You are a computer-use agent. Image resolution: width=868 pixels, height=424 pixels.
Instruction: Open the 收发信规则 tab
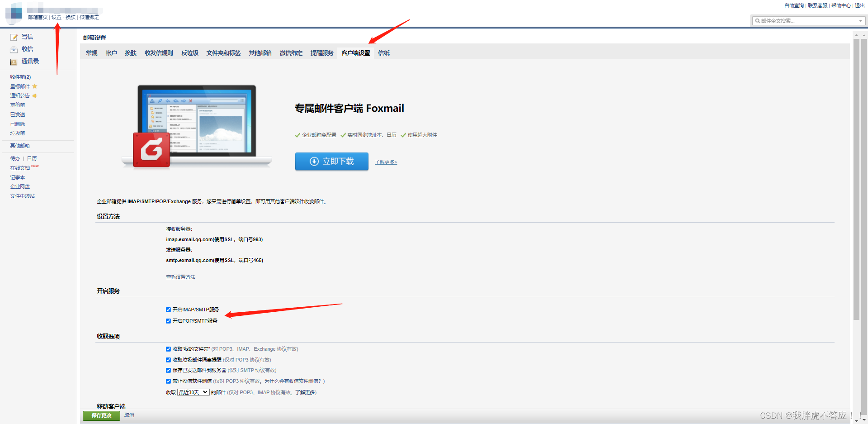tap(159, 53)
